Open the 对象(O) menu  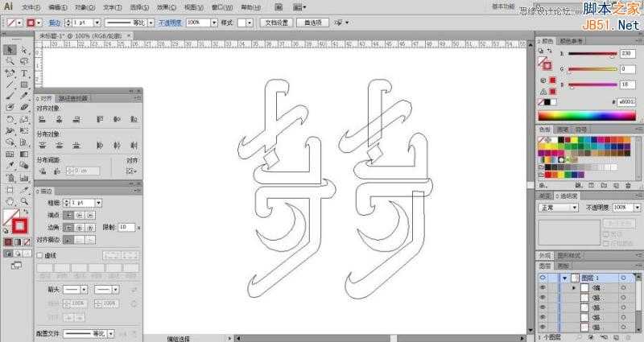[85, 7]
